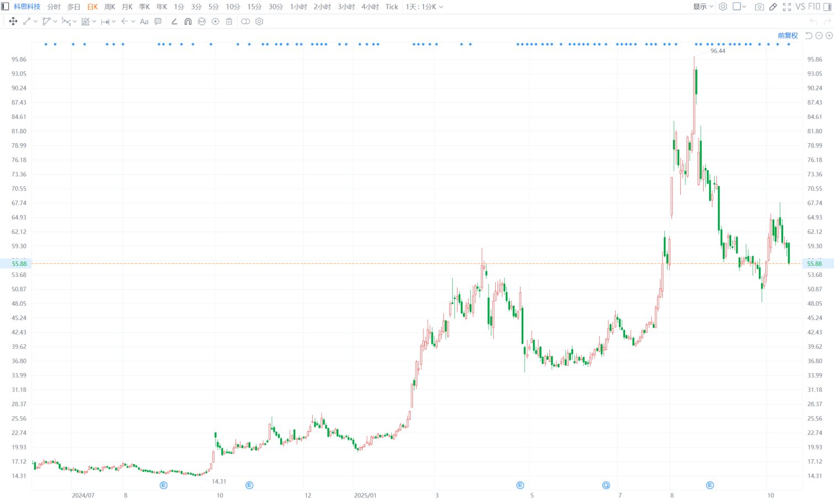Switch to the 周K weekly tab

click(110, 7)
